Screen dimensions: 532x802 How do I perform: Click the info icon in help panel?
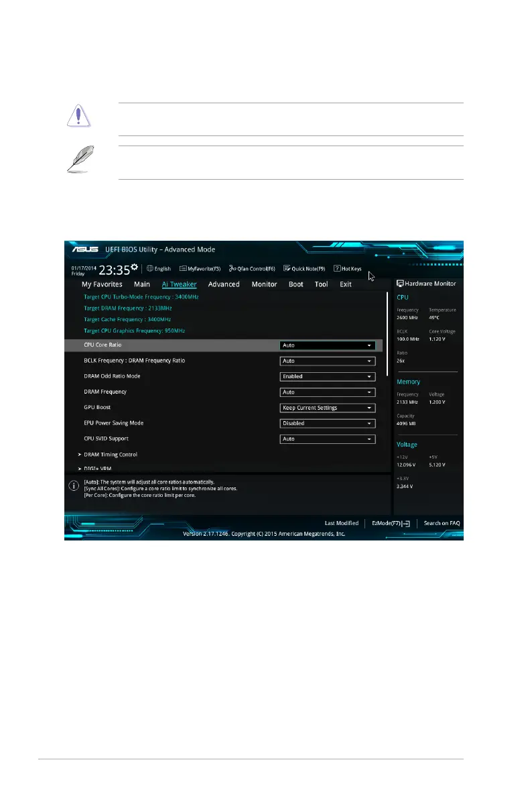coord(74,485)
